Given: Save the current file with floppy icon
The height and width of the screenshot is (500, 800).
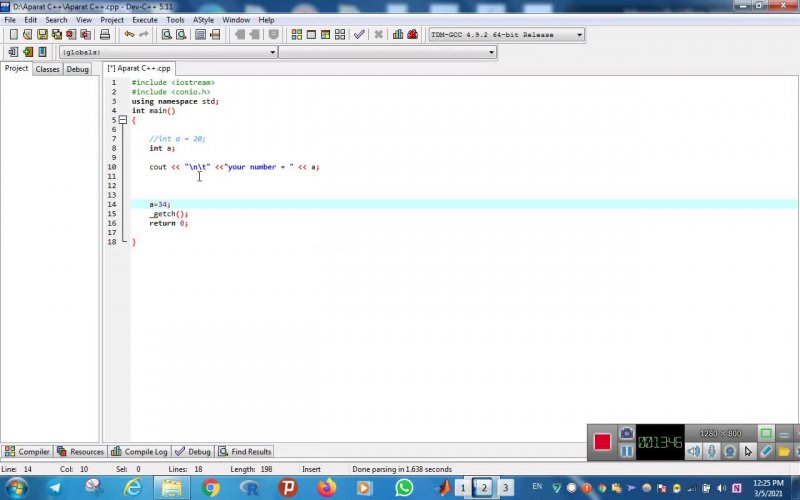Looking at the screenshot, I should tap(42, 35).
